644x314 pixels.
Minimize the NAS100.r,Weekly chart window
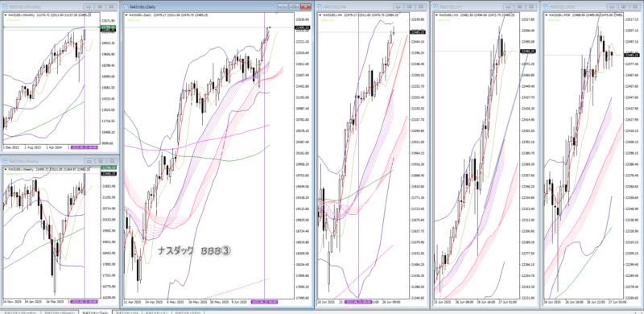point(89,161)
